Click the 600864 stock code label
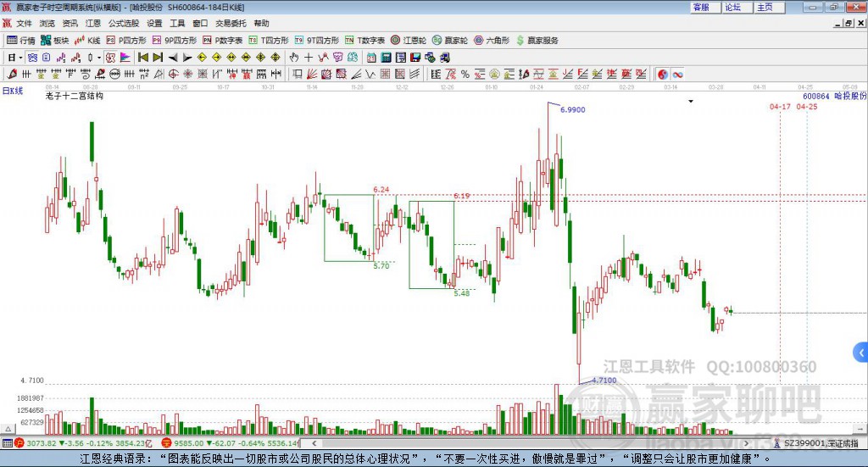 816,97
